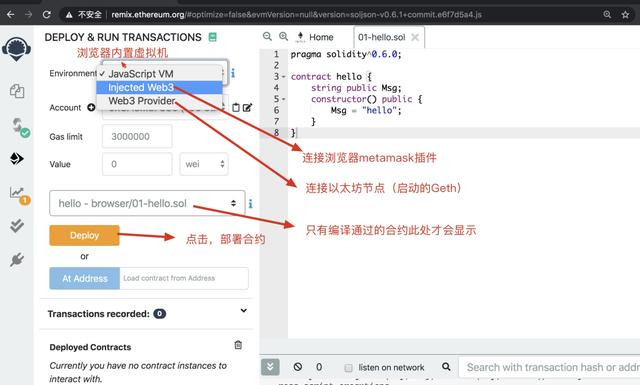Collapse the contract hello fold arrow on line 3

[x=284, y=77]
